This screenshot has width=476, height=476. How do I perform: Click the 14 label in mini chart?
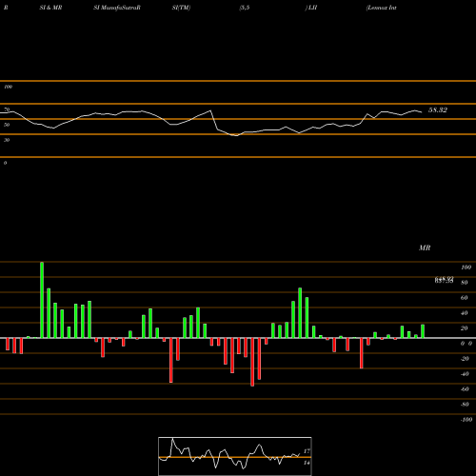click(307, 463)
